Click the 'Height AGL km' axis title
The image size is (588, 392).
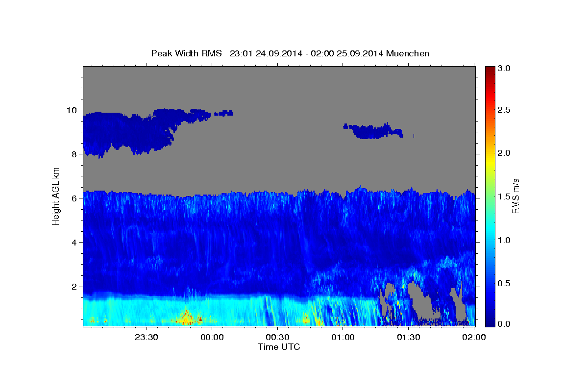(x=56, y=196)
